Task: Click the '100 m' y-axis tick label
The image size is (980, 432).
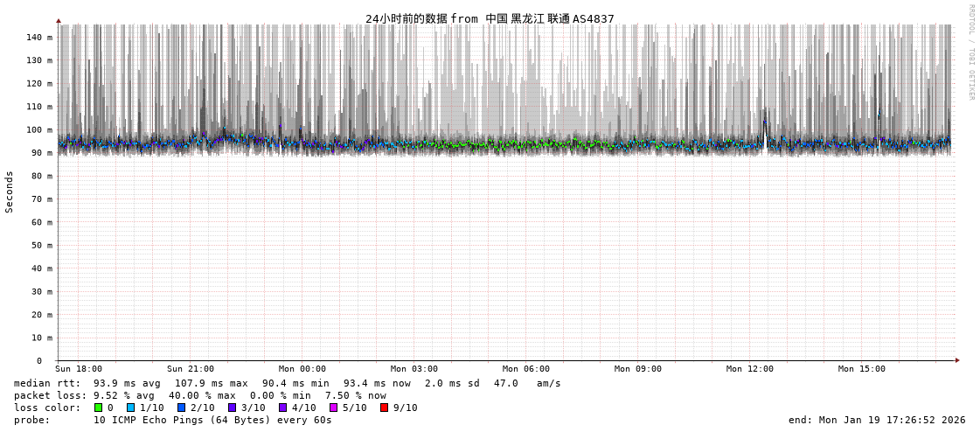Action: tap(38, 129)
